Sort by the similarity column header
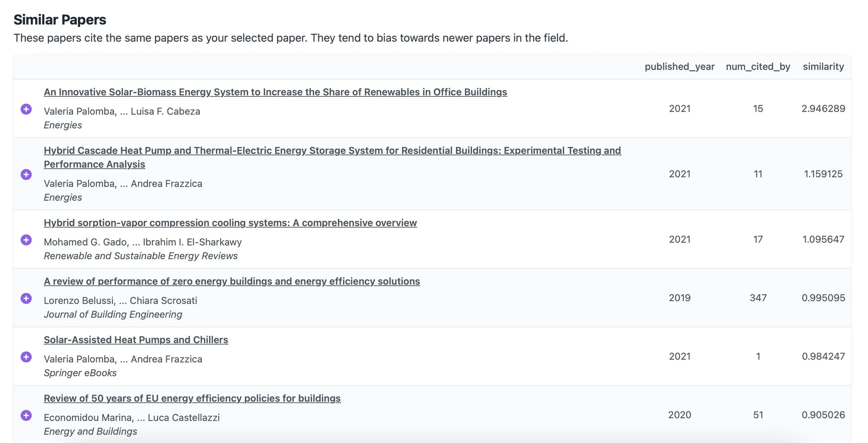 823,67
